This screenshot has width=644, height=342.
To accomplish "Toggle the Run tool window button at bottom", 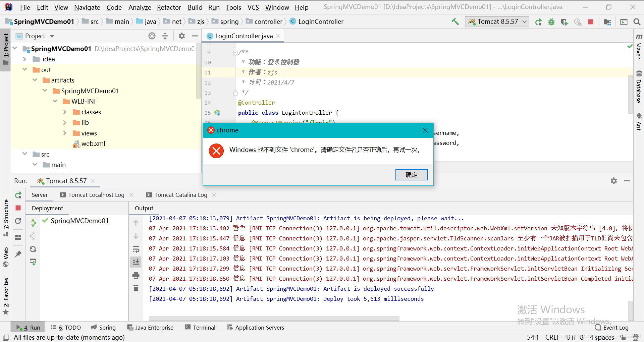I will (x=29, y=328).
